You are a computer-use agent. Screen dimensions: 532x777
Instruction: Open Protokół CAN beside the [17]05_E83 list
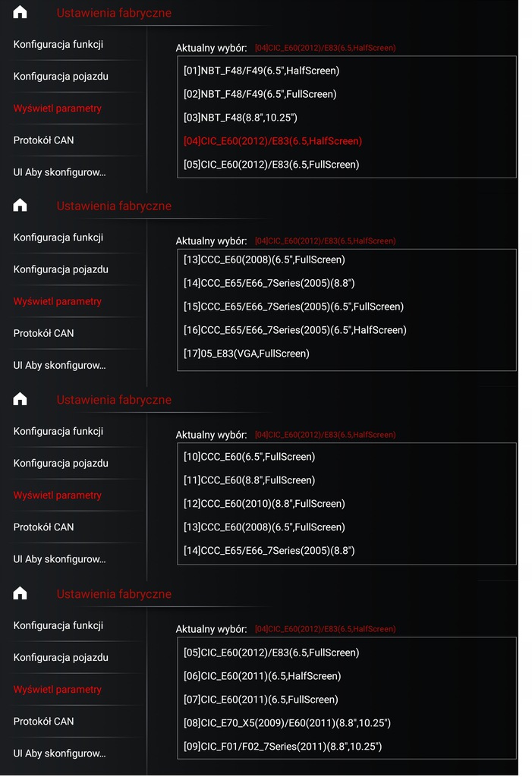coord(44,333)
